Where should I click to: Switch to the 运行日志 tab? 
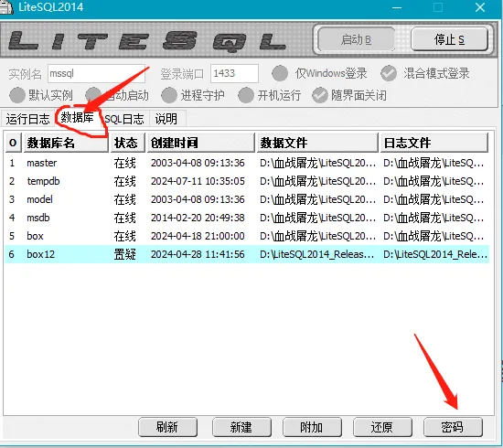(x=27, y=119)
